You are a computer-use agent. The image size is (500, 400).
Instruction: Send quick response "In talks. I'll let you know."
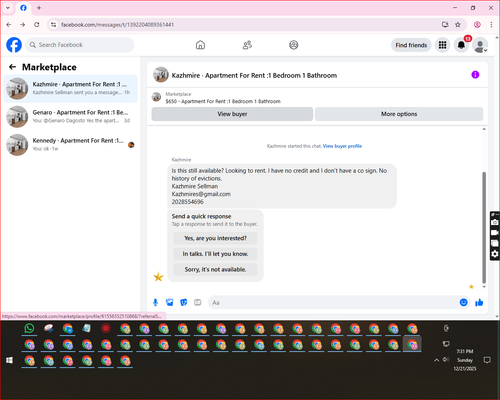[215, 254]
